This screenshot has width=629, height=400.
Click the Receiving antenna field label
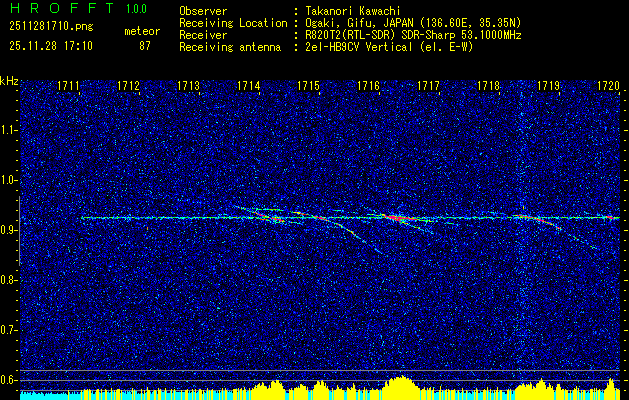coord(230,47)
